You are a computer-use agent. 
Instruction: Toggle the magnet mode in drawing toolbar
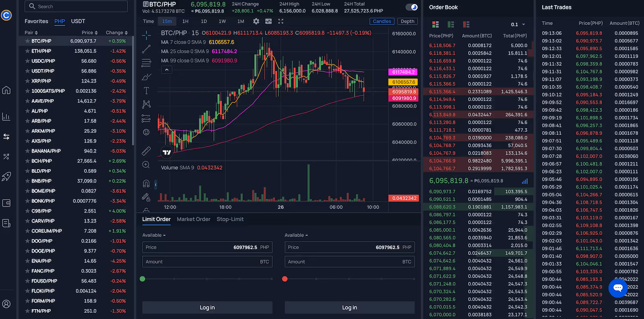(x=146, y=184)
